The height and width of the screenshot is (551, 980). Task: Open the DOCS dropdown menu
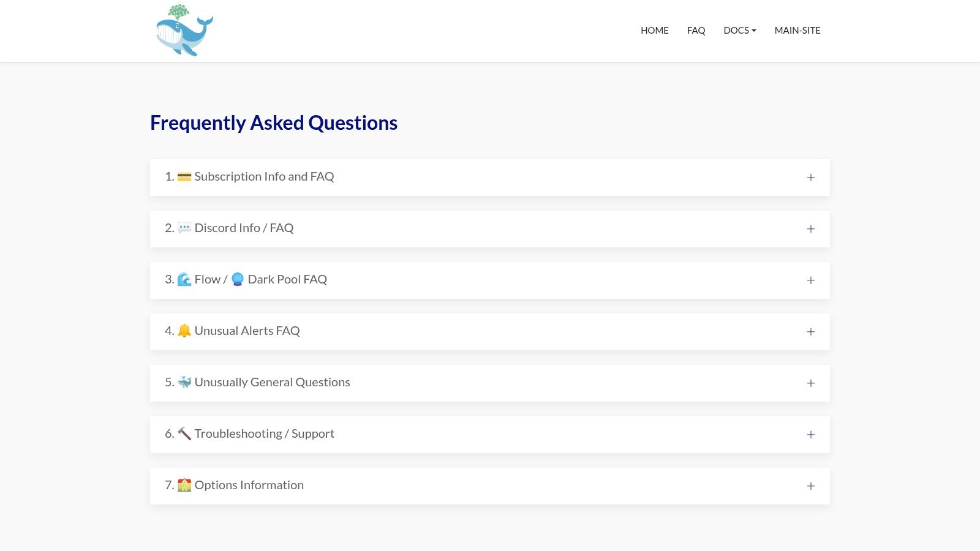point(739,31)
